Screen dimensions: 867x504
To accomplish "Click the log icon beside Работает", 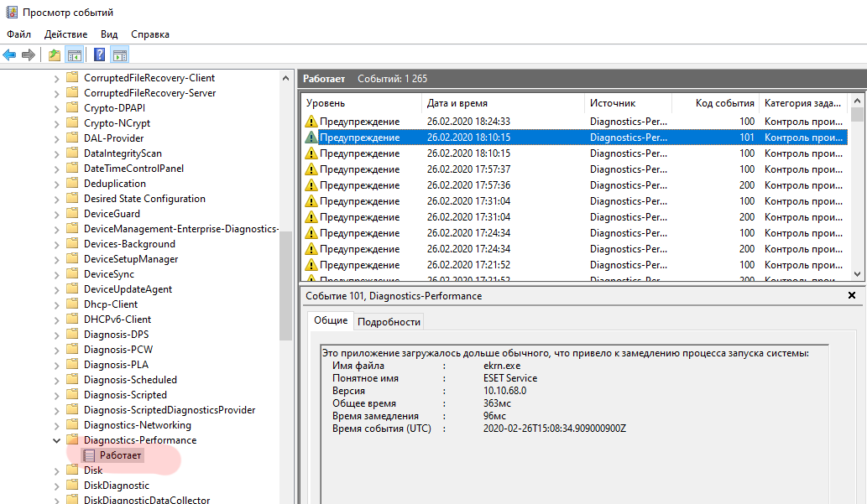I will click(x=89, y=455).
